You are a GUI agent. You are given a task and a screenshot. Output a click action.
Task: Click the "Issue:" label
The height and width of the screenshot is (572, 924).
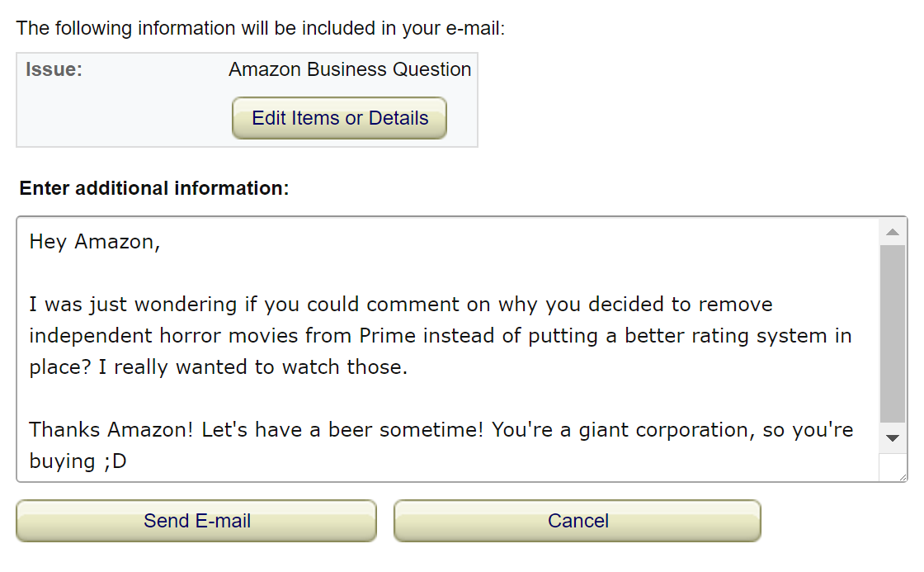point(54,69)
